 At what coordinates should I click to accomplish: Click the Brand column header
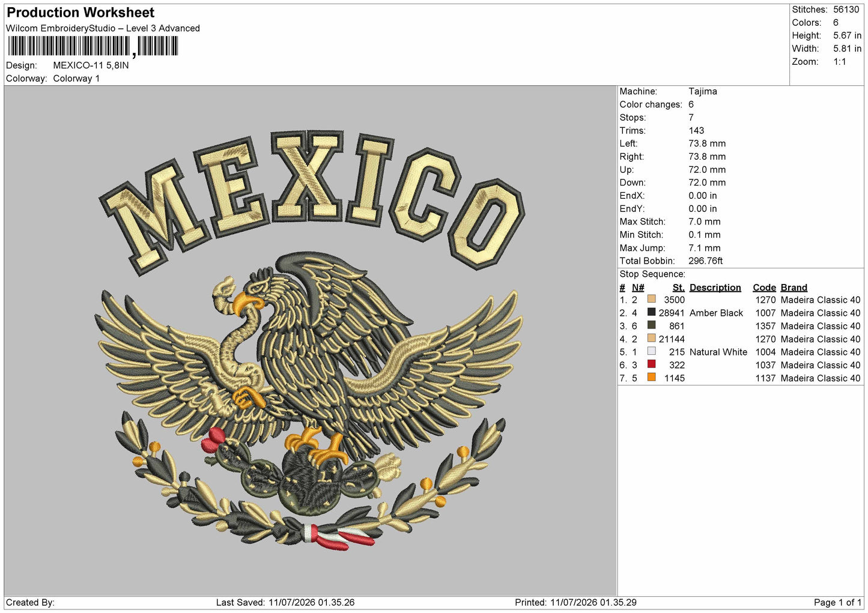[x=794, y=288]
